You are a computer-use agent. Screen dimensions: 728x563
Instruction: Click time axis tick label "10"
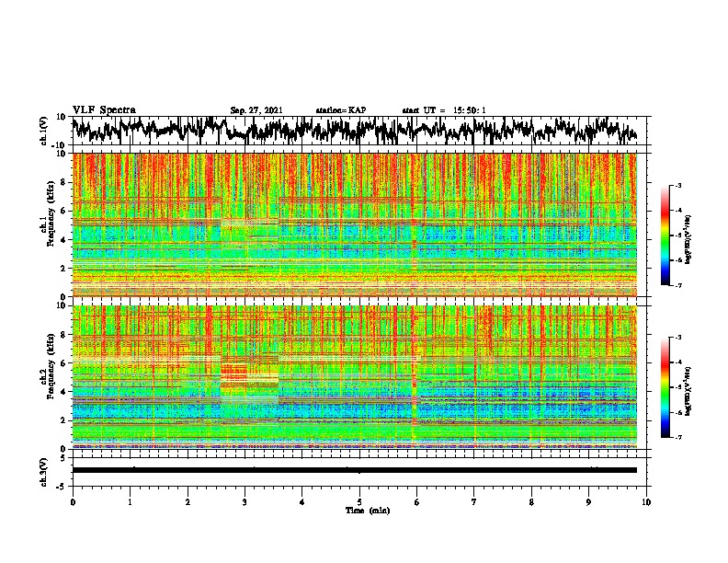646,502
